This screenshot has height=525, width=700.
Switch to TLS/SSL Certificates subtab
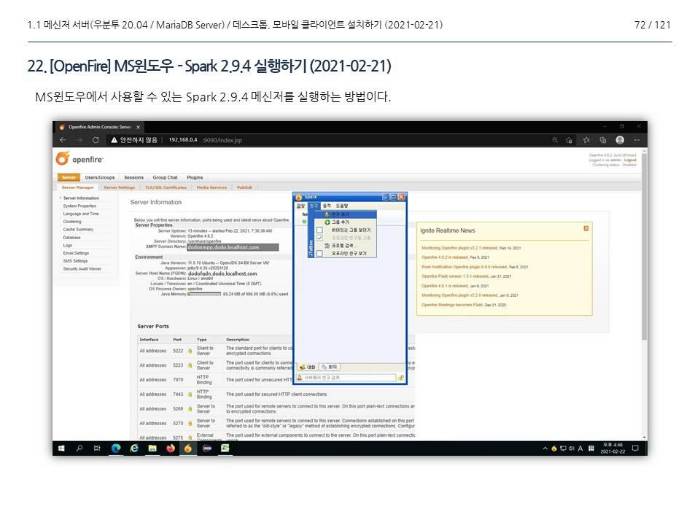(x=166, y=188)
